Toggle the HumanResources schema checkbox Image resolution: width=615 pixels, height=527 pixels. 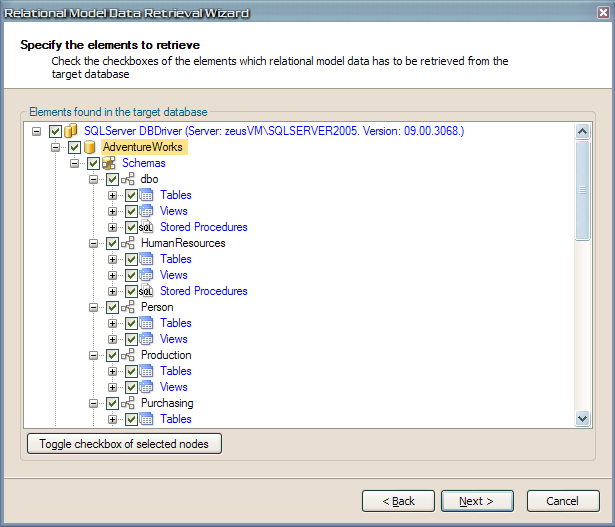112,244
